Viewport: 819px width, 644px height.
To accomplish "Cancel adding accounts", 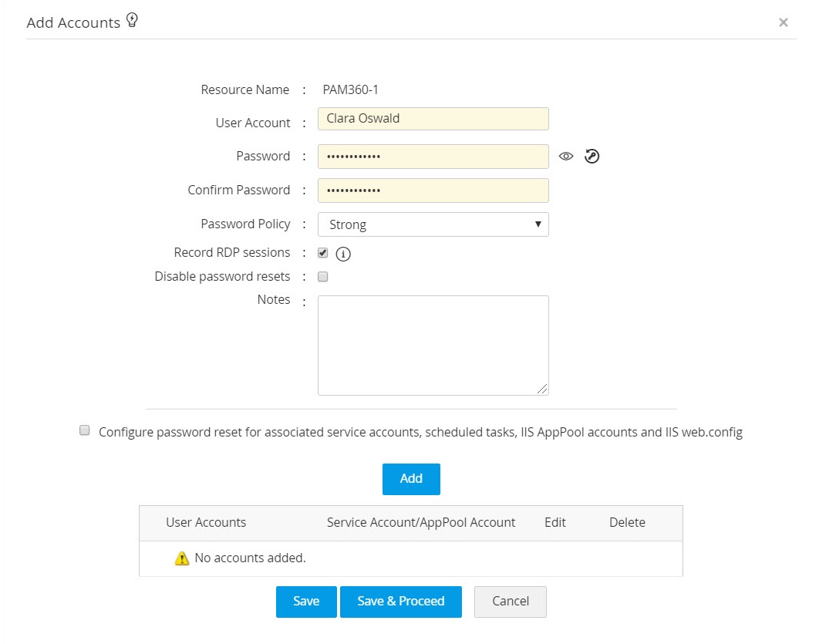I will [x=510, y=602].
